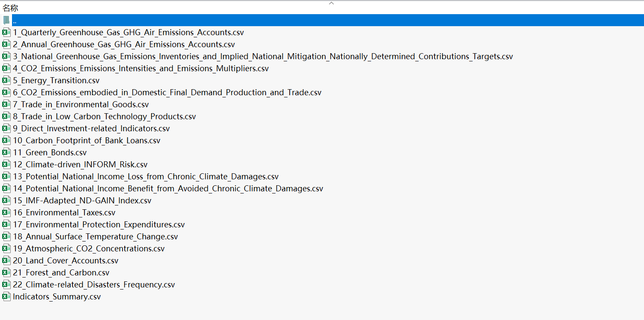
Task: Select the 13_Potential_National_Income_Loss_from_Chronic_Climate_Damages.csv name
Action: coord(146,176)
